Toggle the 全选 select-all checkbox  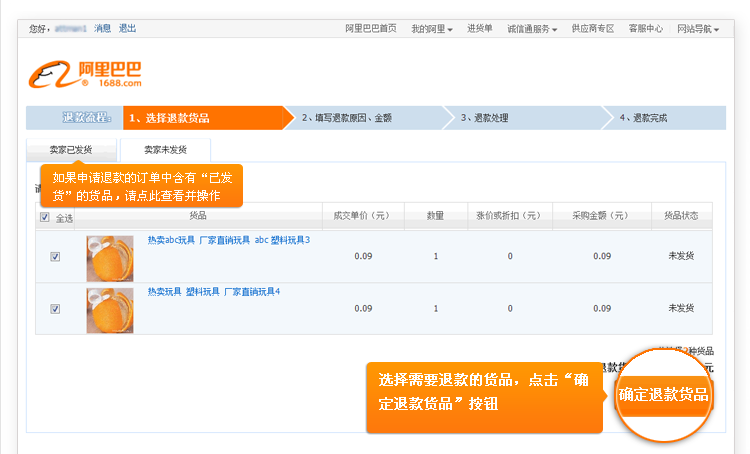point(44,217)
